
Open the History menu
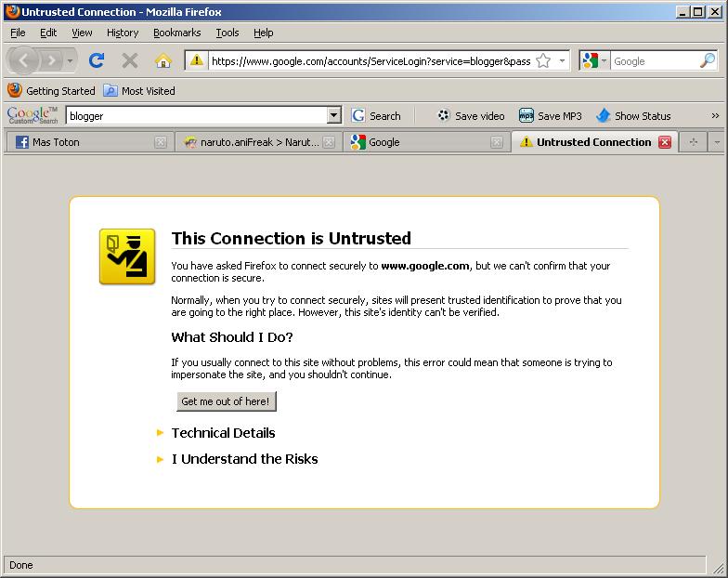pyautogui.click(x=123, y=33)
